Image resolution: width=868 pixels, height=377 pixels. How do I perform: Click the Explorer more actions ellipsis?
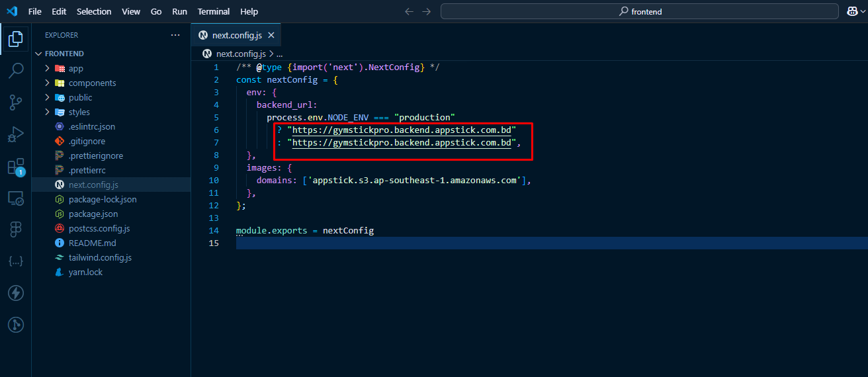[x=175, y=35]
